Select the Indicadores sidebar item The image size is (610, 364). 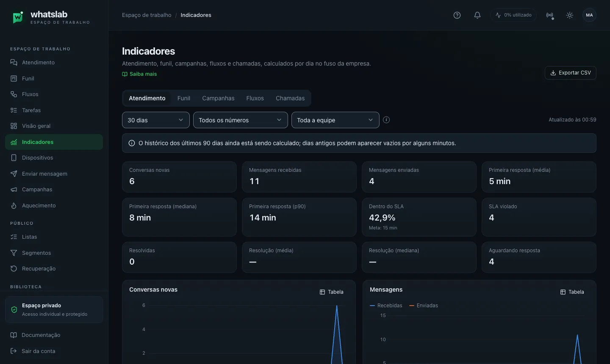tap(54, 142)
